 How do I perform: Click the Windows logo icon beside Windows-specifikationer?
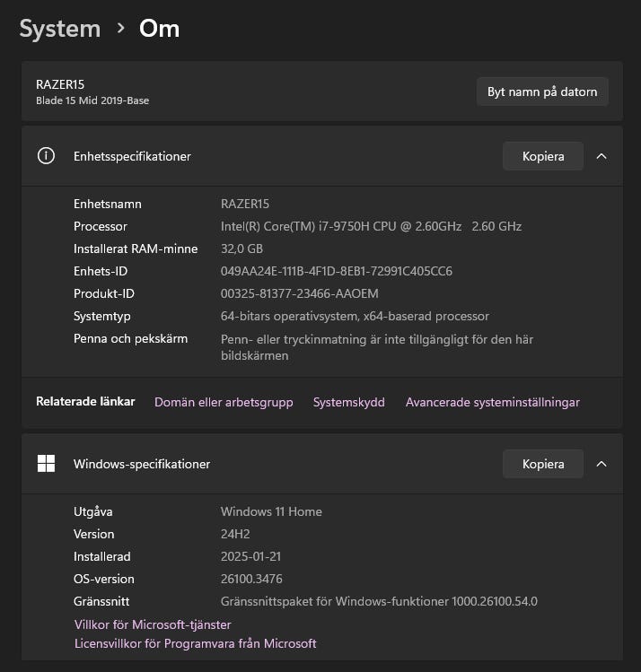pos(46,464)
